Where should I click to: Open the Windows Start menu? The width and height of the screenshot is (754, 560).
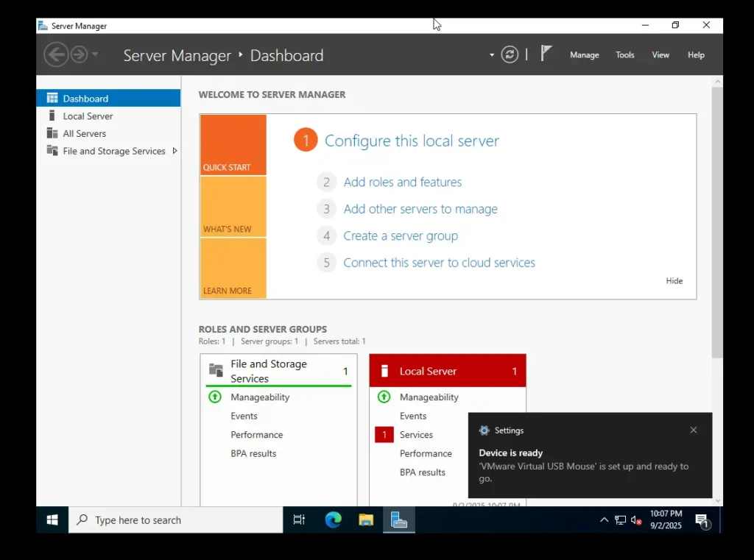pos(52,520)
